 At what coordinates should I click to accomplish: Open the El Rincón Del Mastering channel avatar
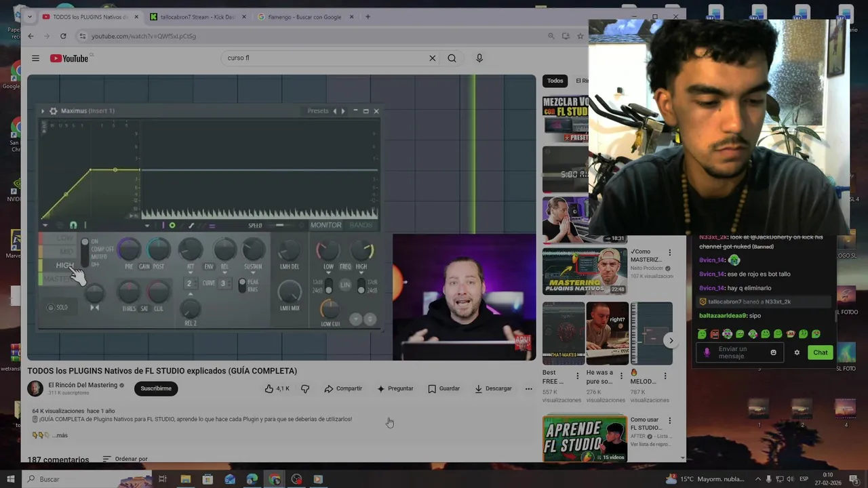point(35,388)
